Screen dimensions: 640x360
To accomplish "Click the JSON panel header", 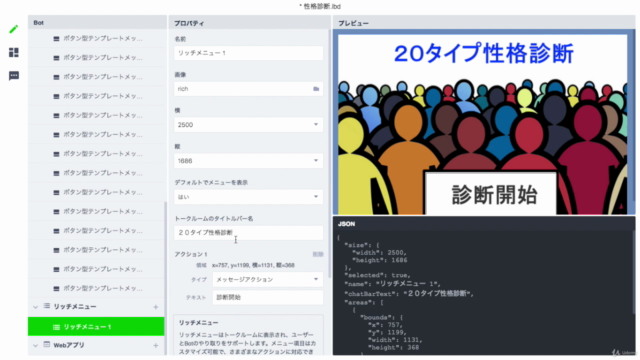I will [x=484, y=224].
